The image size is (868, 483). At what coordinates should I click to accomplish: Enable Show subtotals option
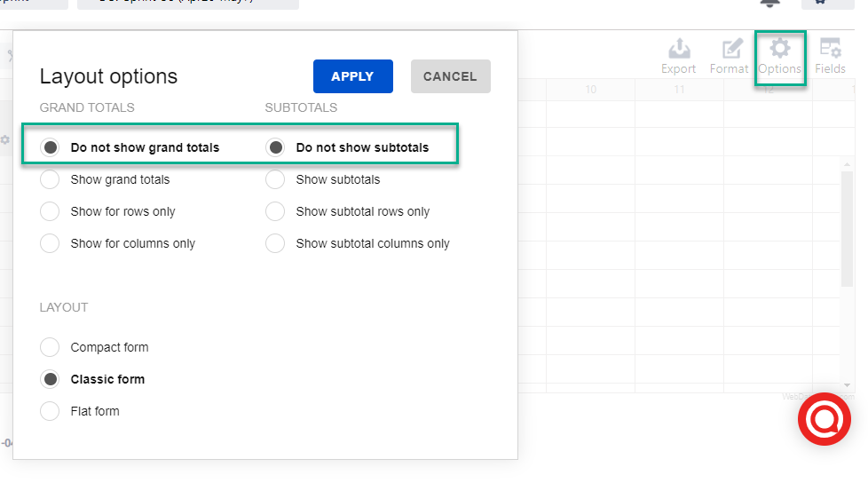[276, 179]
